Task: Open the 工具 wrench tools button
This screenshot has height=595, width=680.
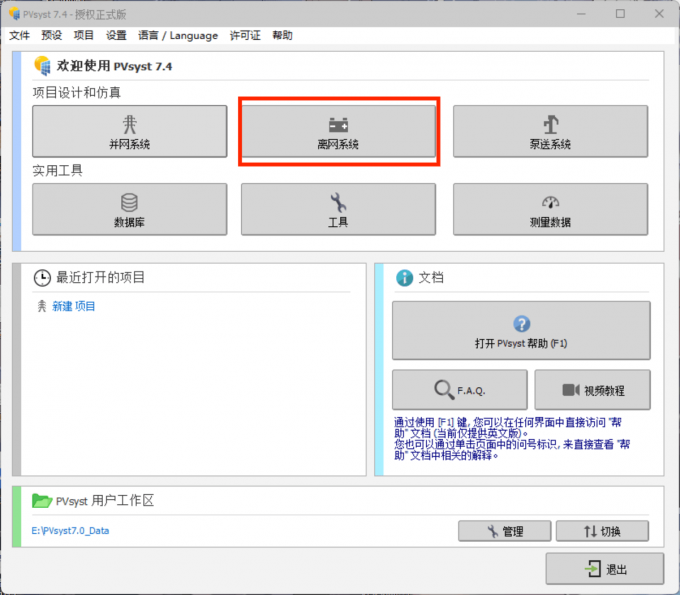Action: (x=338, y=209)
